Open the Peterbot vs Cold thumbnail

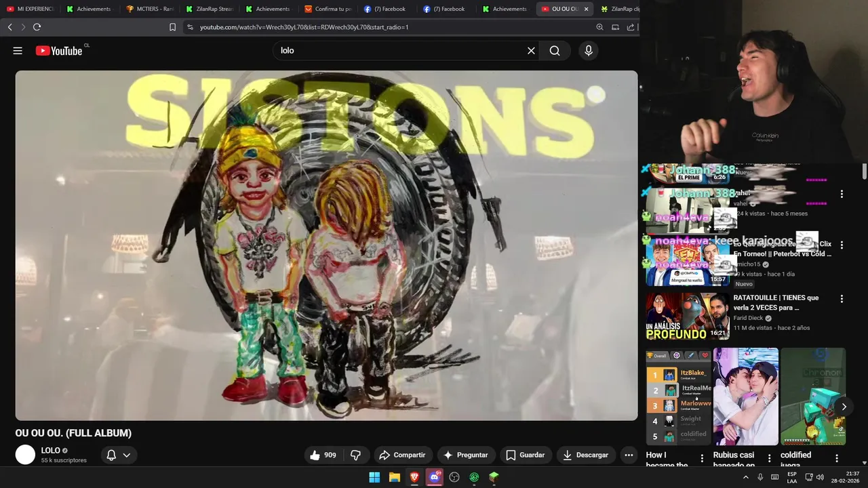687,262
